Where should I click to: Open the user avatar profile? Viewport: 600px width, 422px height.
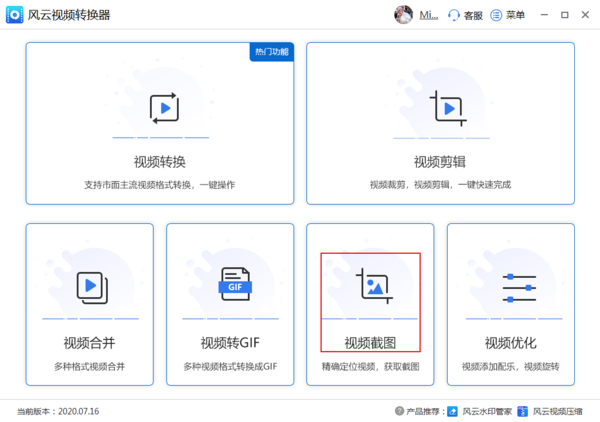(404, 15)
